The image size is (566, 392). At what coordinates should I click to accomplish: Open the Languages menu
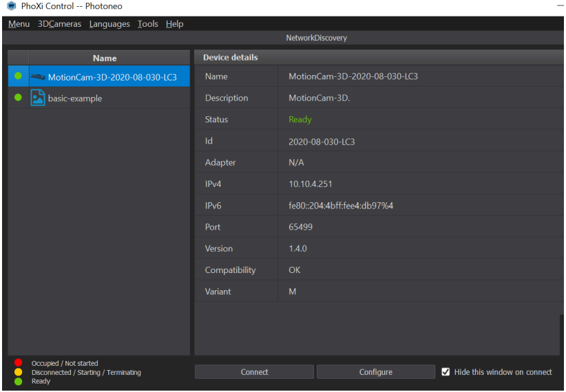click(109, 24)
